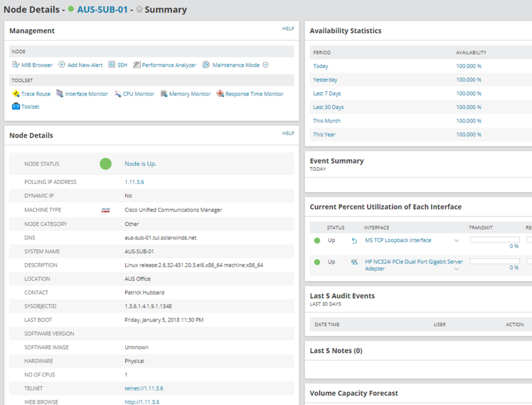Open the HP NC324i PCIe Dual Port adapter link
The image size is (532, 405).
pos(414,265)
